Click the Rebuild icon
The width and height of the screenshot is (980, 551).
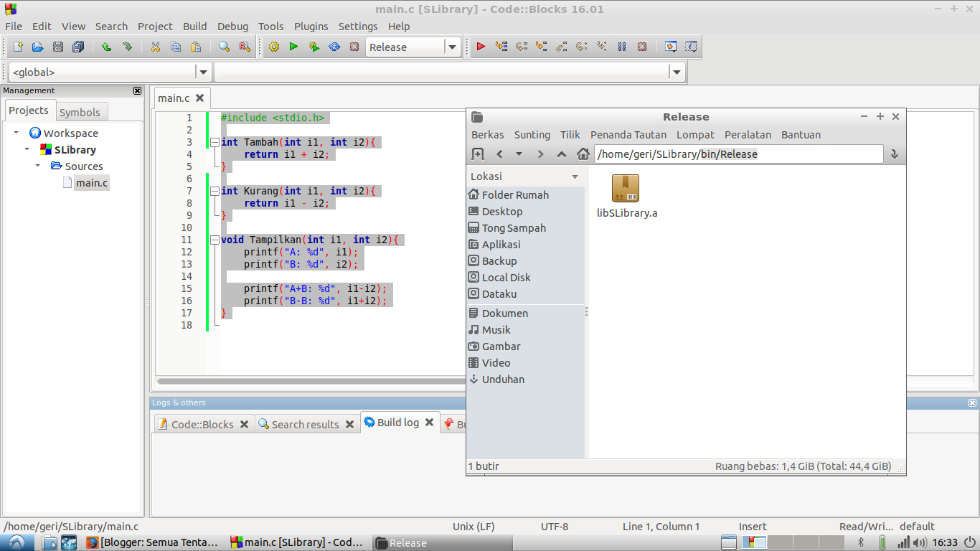(334, 47)
